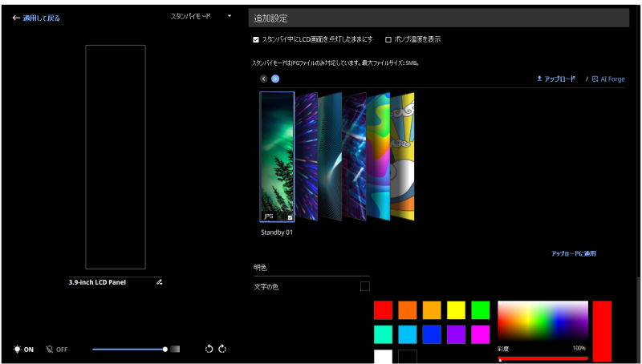Go to the previous image page arrow

[264, 79]
